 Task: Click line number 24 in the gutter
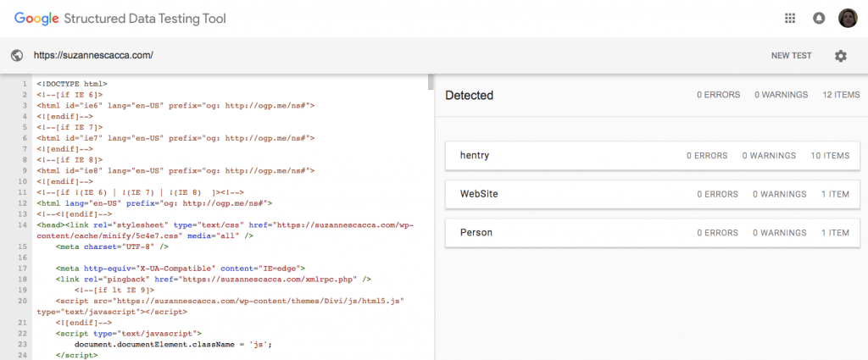point(23,355)
